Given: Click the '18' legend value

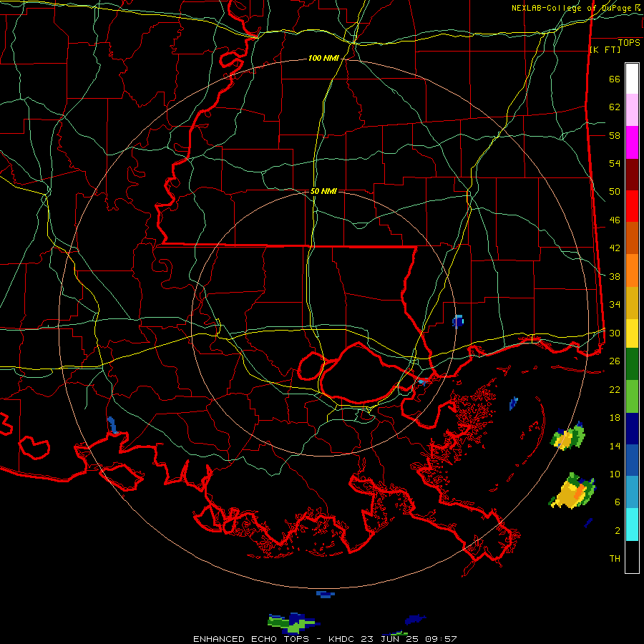Looking at the screenshot, I should point(615,418).
